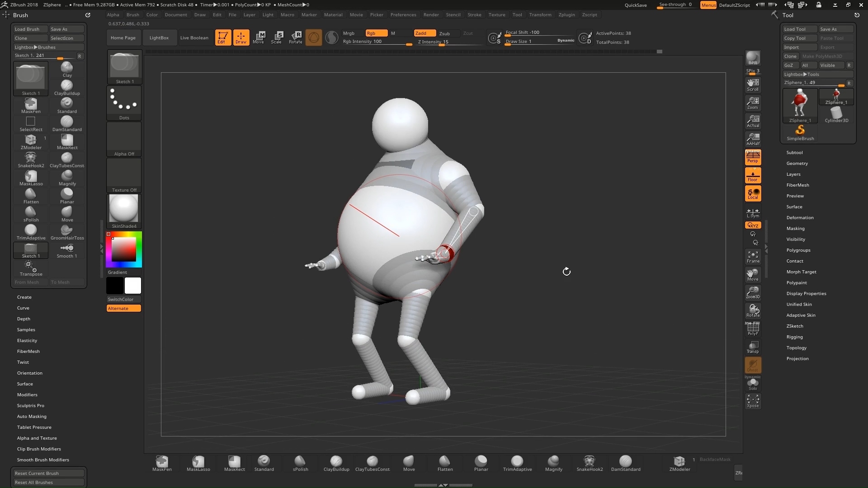Select the ClayBuildup brush in Brush palette

[x=67, y=87]
